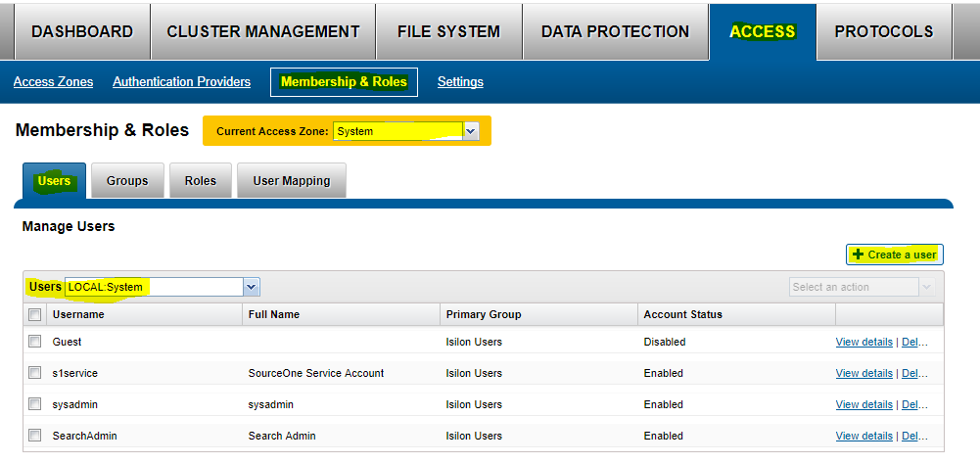The image size is (980, 464).
Task: Expand the Users LOCAL:System provider dropdown
Action: [x=251, y=287]
